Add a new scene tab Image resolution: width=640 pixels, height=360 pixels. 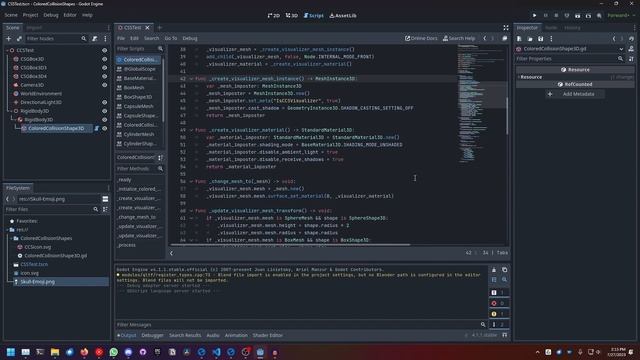[160, 27]
